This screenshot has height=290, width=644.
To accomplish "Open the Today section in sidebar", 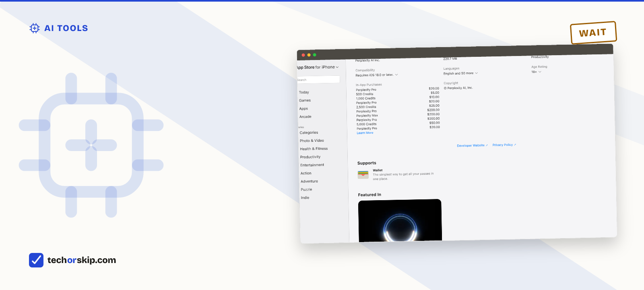I will pos(304,92).
